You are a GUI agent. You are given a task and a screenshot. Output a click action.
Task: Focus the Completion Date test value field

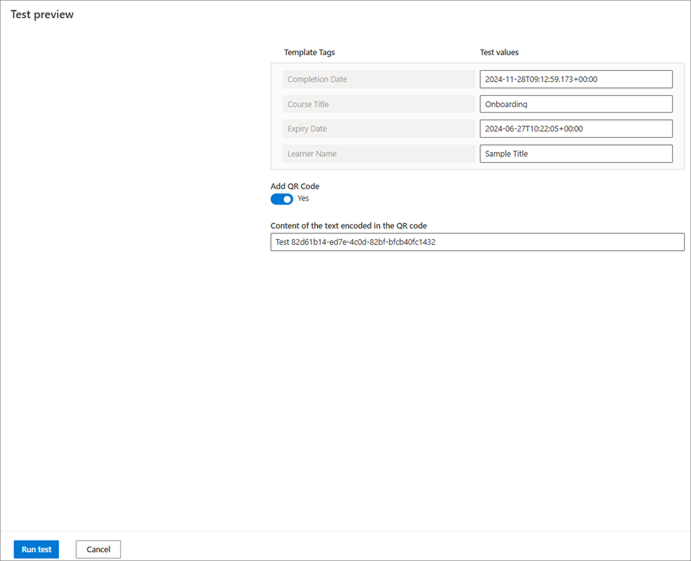pos(576,79)
